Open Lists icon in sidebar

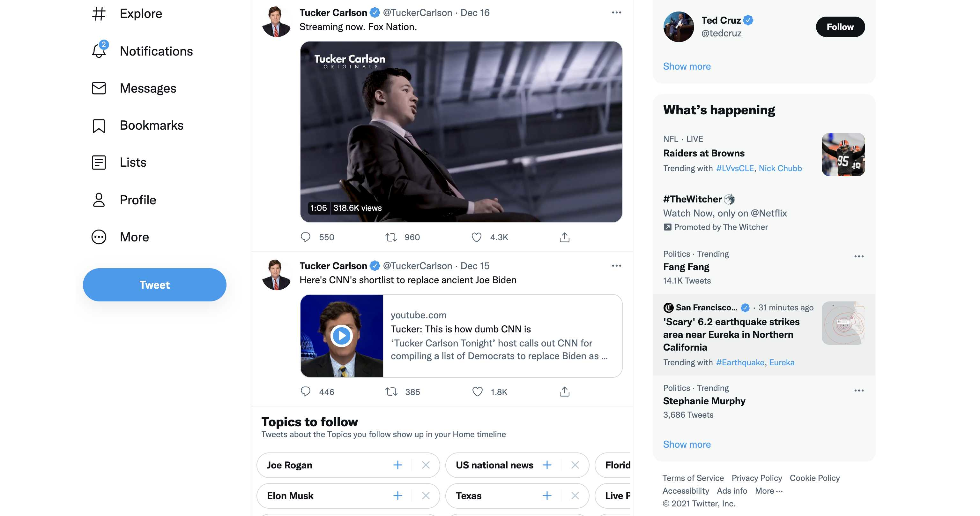coord(99,163)
